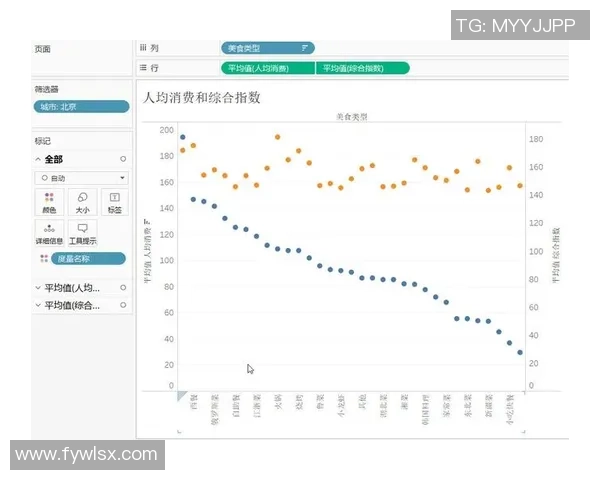Expand the 平均值(综合... marks section
This screenshot has width=600, height=480.
[x=38, y=305]
